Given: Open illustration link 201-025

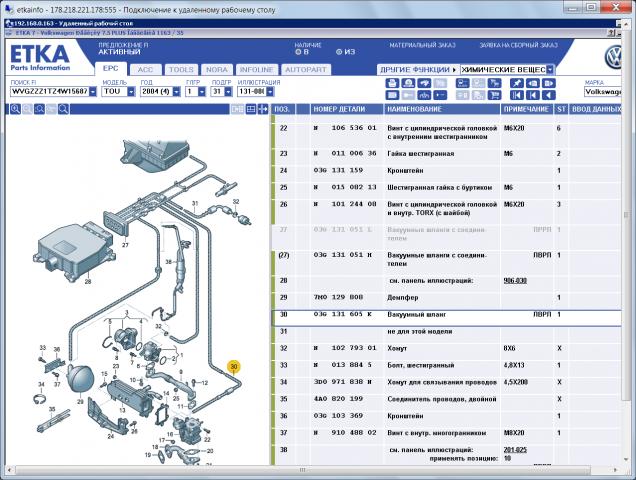Looking at the screenshot, I should 515,450.
